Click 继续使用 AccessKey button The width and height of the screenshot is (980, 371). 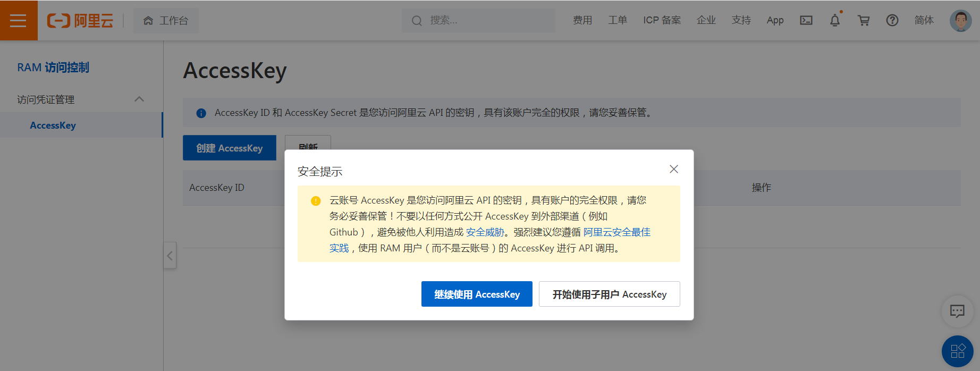click(477, 294)
